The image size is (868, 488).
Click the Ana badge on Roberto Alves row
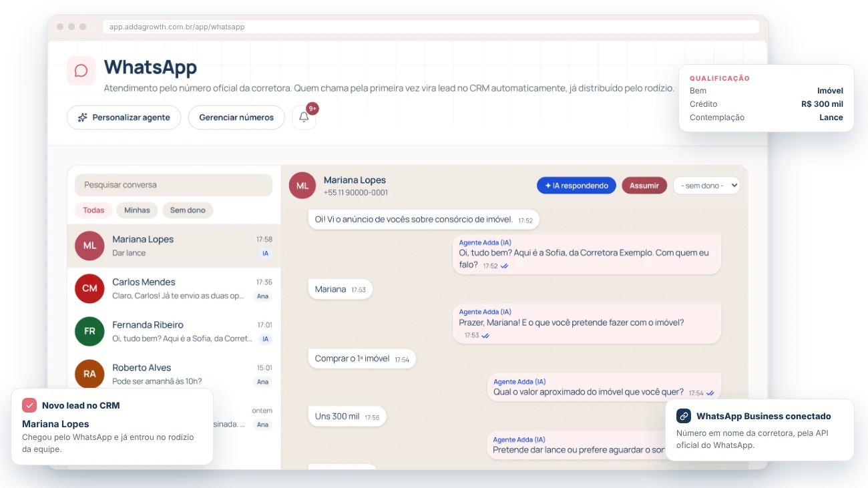click(x=263, y=382)
